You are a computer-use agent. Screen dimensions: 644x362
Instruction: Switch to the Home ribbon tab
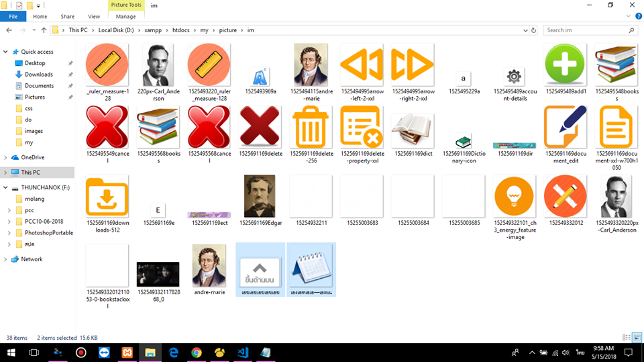(40, 16)
